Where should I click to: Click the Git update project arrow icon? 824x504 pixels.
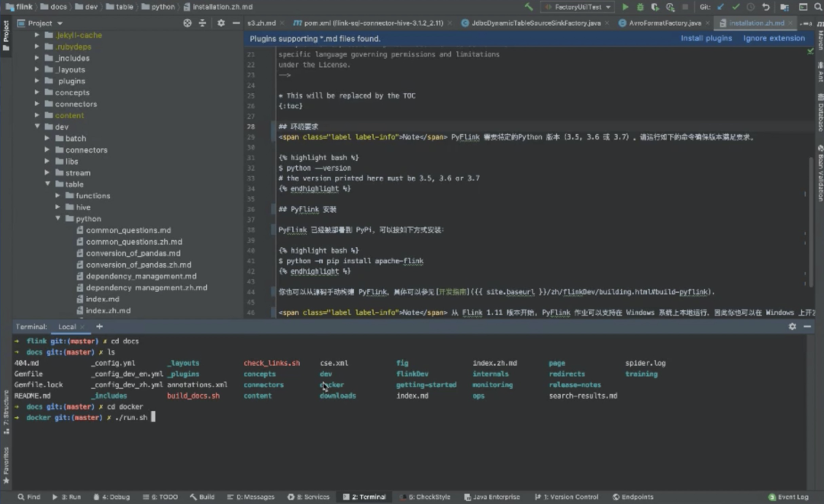(720, 7)
